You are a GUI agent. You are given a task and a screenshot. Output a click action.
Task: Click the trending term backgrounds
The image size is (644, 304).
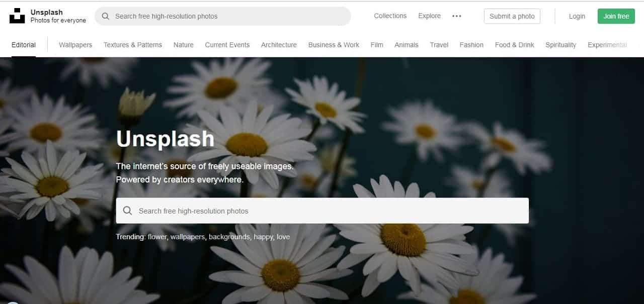coord(229,237)
